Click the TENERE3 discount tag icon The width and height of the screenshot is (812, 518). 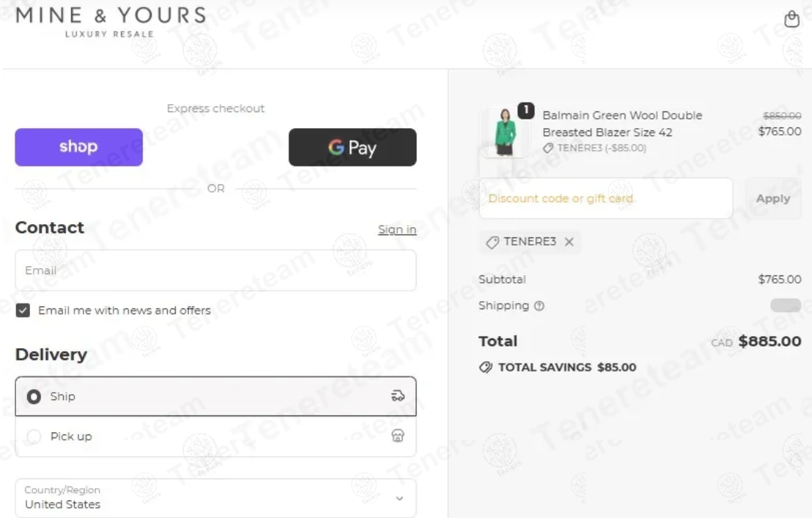[x=493, y=243]
